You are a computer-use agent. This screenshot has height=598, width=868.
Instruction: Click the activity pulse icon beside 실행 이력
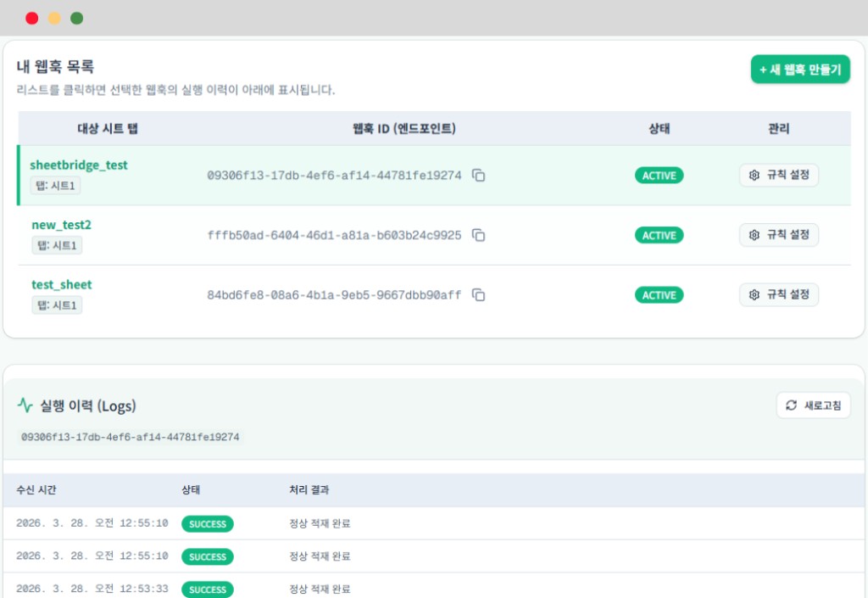click(x=25, y=405)
